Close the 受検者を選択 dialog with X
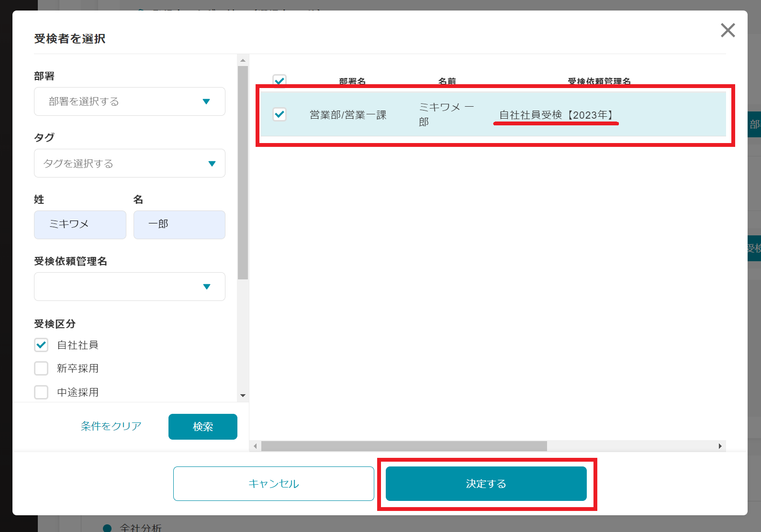Screen dimensions: 761x532 [727, 31]
